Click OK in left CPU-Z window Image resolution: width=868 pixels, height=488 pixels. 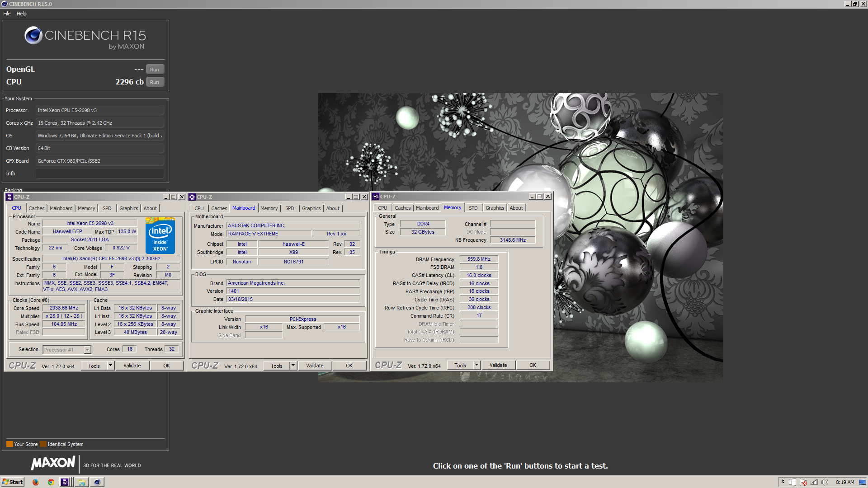pos(166,366)
